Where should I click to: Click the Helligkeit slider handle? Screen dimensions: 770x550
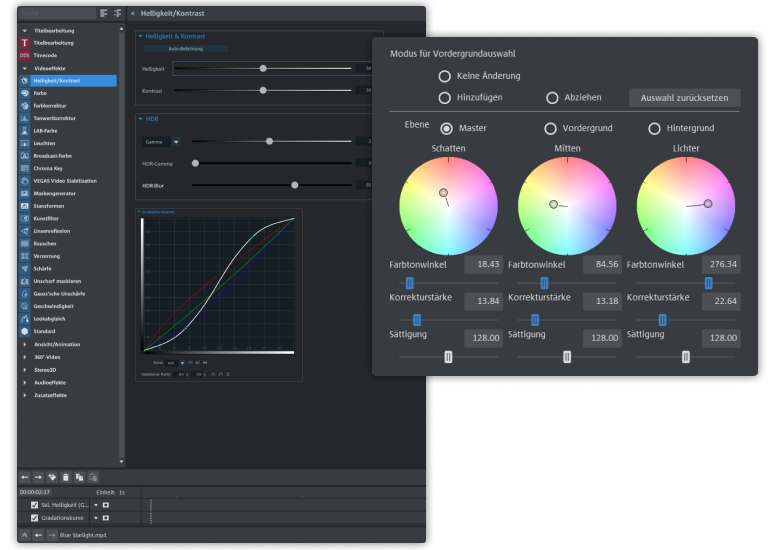coord(263,68)
